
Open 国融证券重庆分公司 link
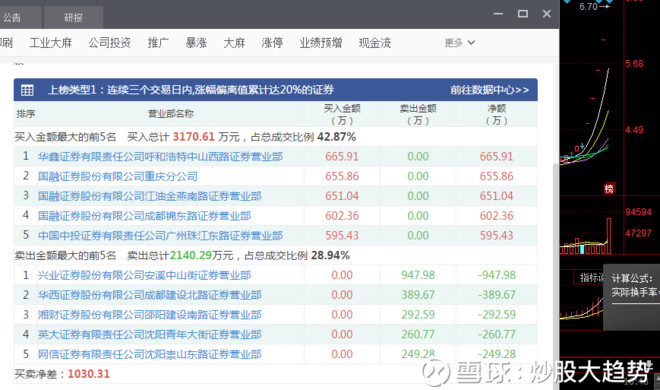click(x=117, y=177)
